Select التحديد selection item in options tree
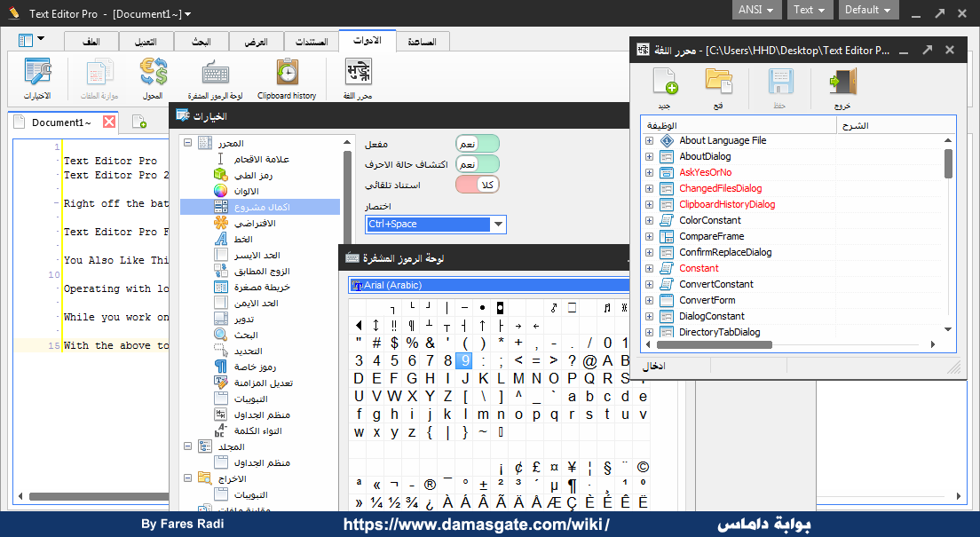Image resolution: width=980 pixels, height=537 pixels. point(249,351)
